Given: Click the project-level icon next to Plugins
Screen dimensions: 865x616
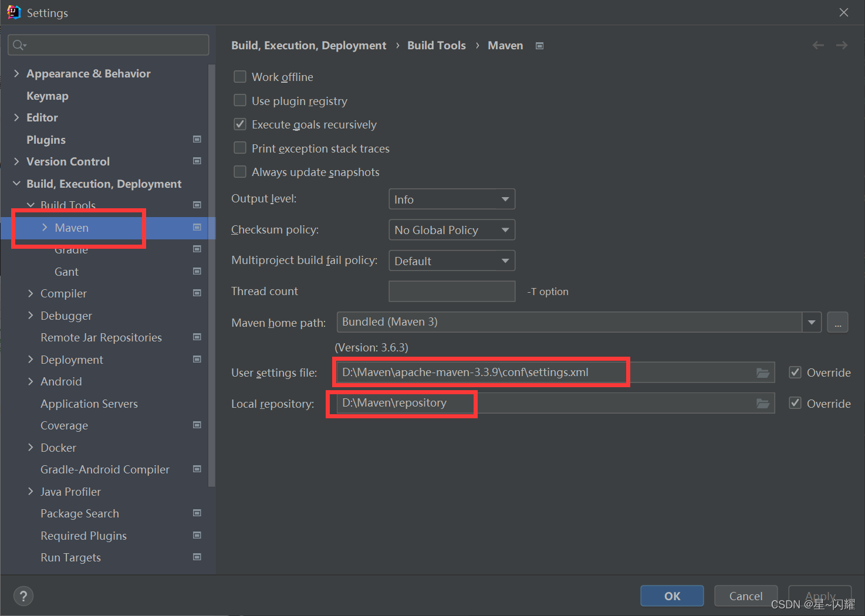Looking at the screenshot, I should click(197, 139).
